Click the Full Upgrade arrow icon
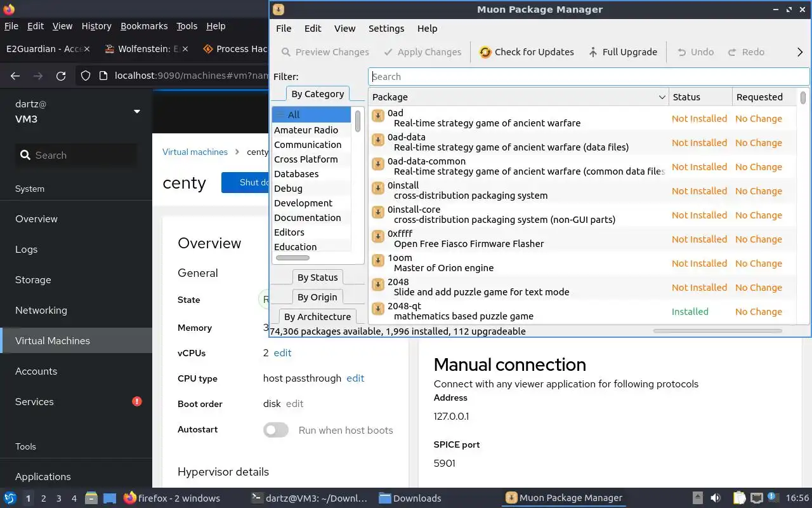 pos(593,52)
